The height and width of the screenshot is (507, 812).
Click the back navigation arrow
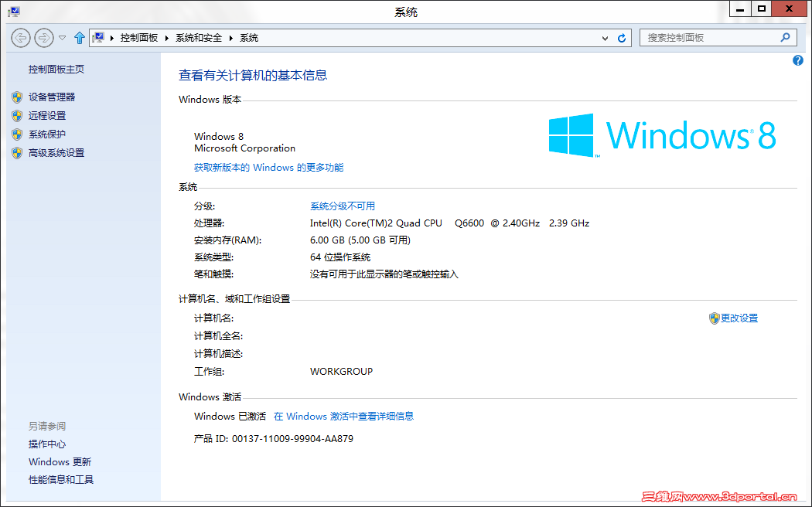20,37
